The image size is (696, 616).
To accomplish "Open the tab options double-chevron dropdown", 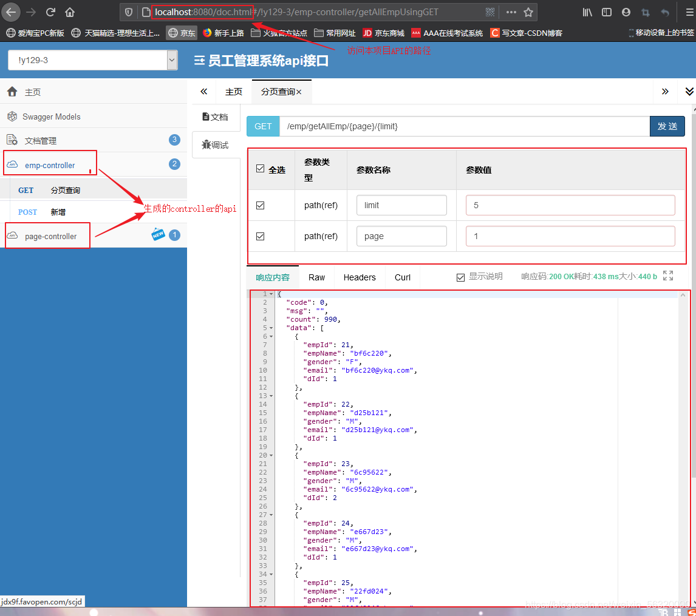I will [x=689, y=92].
